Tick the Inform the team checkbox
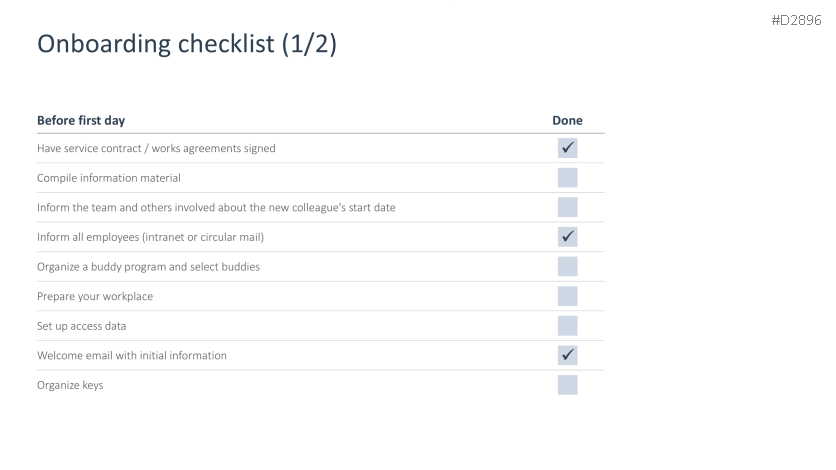 click(567, 207)
